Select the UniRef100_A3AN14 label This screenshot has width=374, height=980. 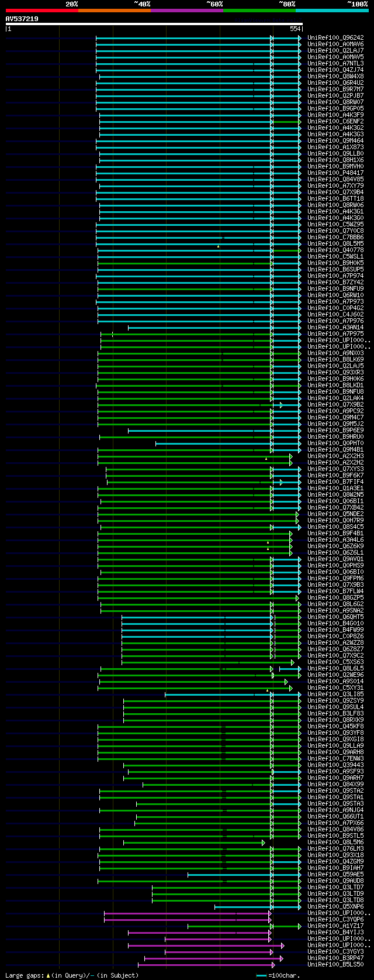coord(335,328)
